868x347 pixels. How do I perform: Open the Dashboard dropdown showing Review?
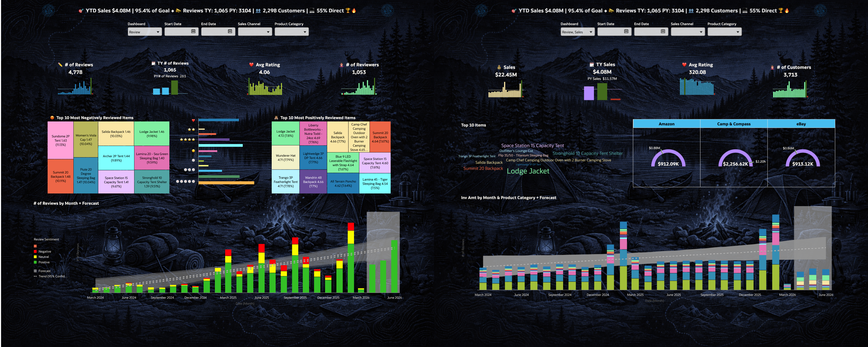coord(145,32)
